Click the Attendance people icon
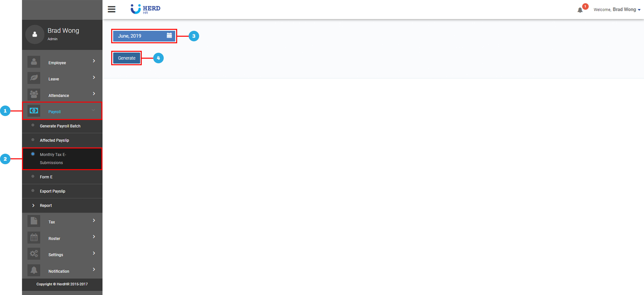Image resolution: width=644 pixels, height=295 pixels. [x=34, y=94]
